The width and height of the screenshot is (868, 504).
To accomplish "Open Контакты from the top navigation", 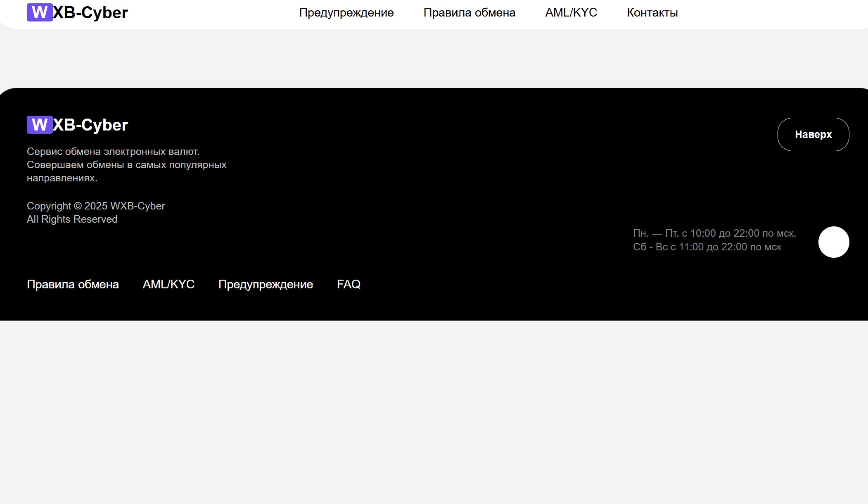I will point(652,12).
